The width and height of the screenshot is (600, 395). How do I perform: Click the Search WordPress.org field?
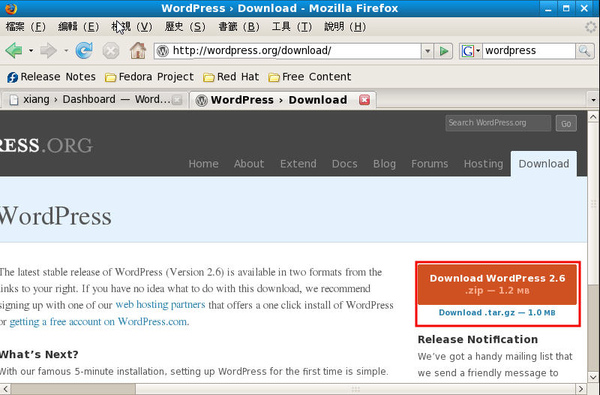coord(498,123)
